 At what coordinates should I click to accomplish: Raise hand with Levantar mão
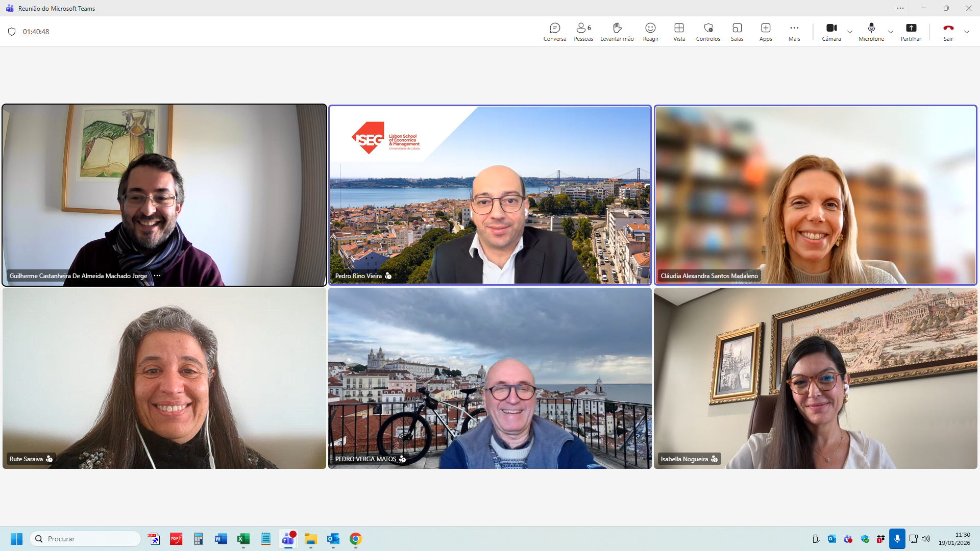click(617, 32)
